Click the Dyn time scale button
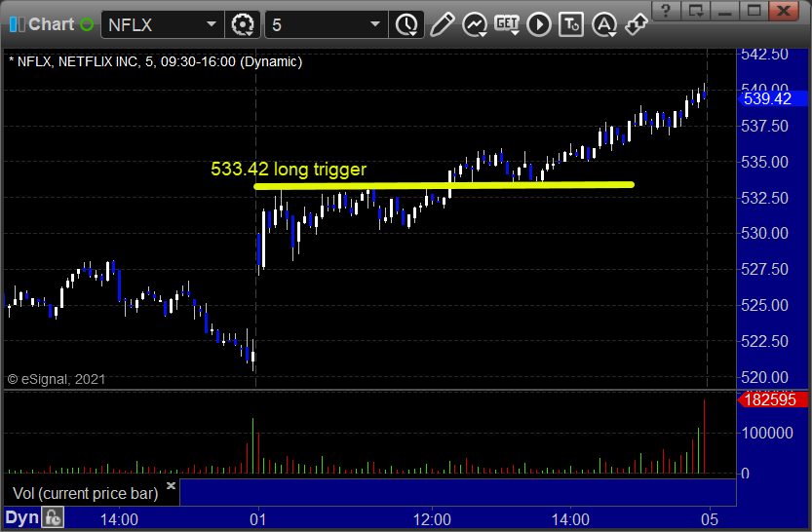Viewport: 812px width, 532px height. pos(21,518)
